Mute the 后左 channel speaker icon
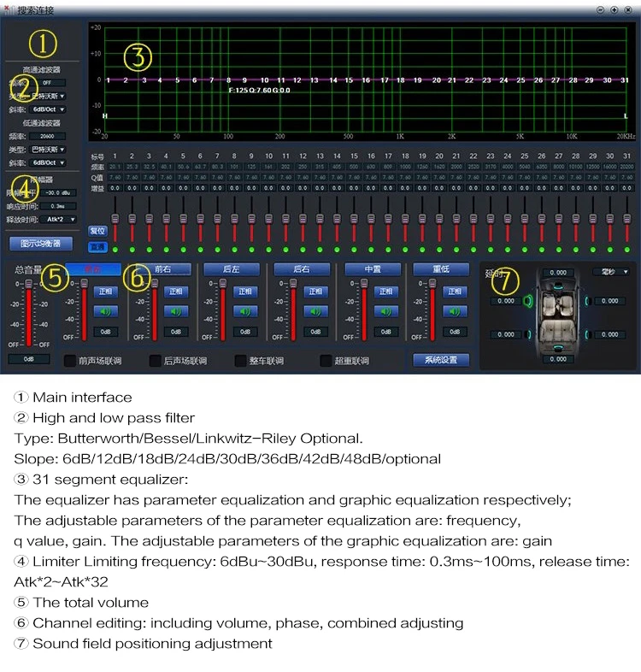Viewport: 641px width, 672px height. [x=245, y=311]
